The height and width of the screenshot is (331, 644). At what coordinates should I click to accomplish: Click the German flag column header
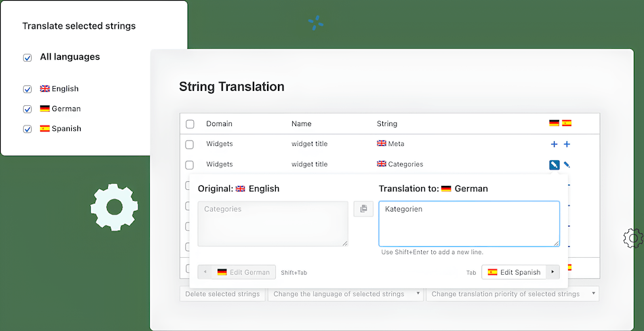[x=554, y=123]
